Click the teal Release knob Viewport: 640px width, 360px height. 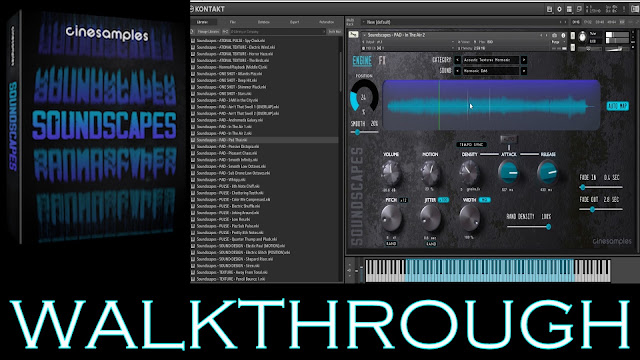point(547,173)
